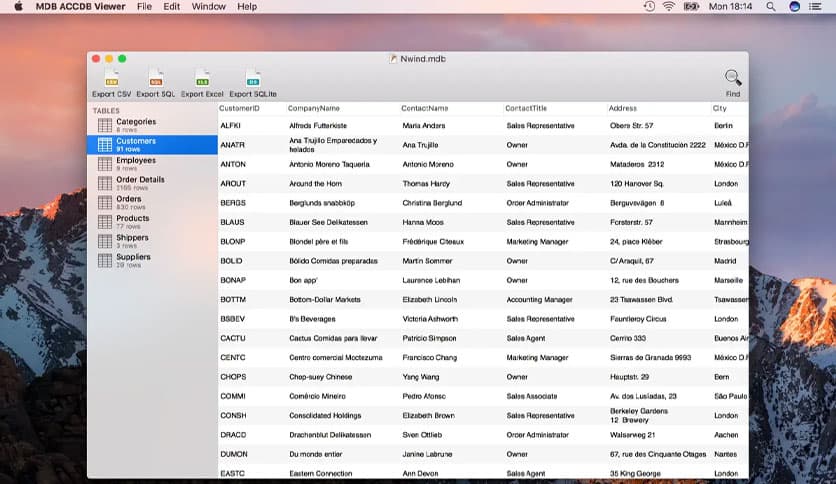Open the Edit menu

click(171, 6)
